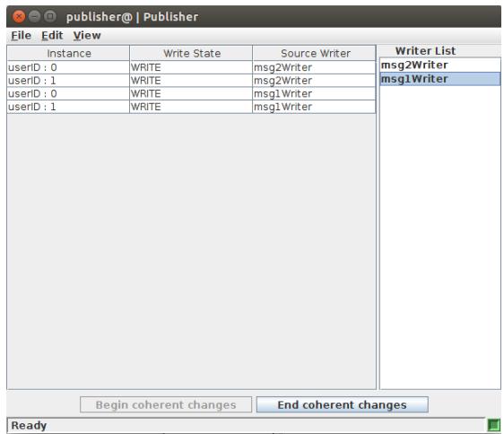Click the Source Writer column header
Viewport: 504px width, 434px height.
[x=315, y=54]
